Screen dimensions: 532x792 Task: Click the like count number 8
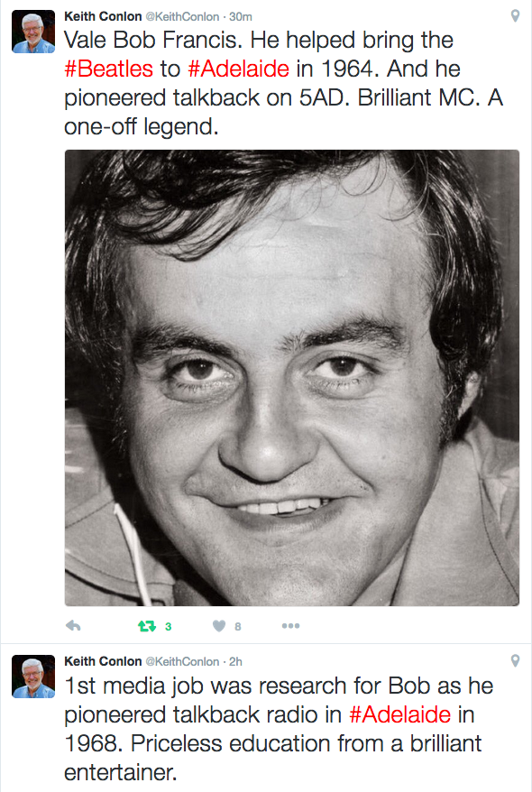[238, 627]
